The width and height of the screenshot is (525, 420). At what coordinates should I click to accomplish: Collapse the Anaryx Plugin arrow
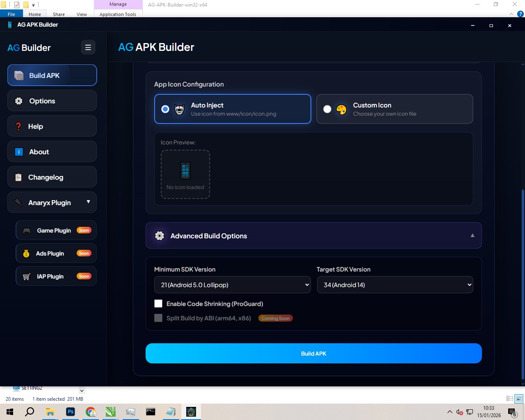88,202
